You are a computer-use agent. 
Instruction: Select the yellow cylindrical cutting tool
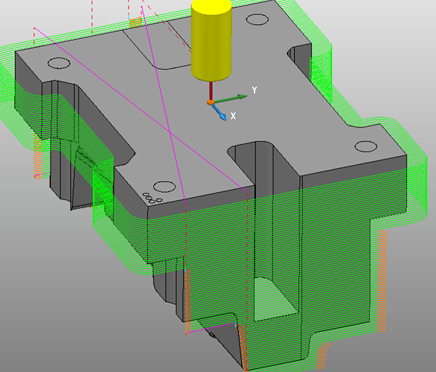[x=211, y=40]
